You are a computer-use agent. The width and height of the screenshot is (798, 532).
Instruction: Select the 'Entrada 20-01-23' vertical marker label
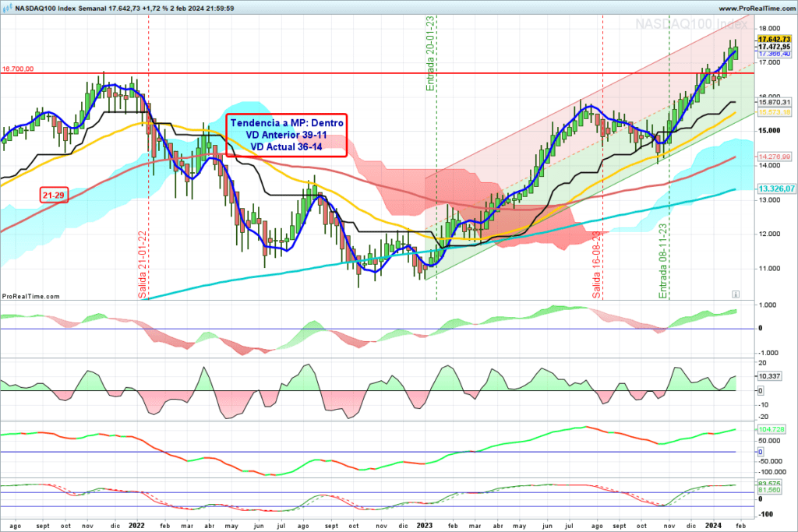[x=430, y=54]
